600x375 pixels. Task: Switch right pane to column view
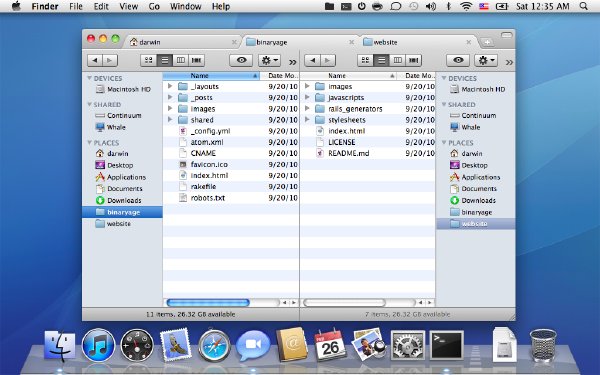tap(398, 60)
